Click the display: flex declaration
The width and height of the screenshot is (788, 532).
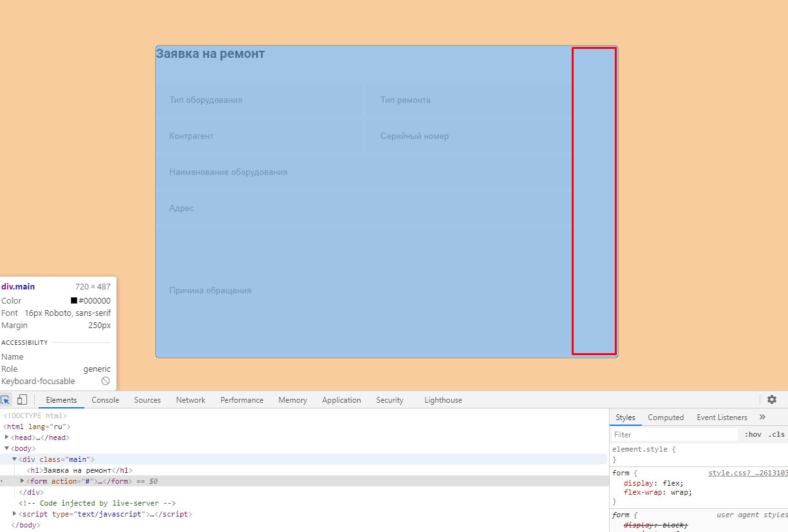pos(653,483)
